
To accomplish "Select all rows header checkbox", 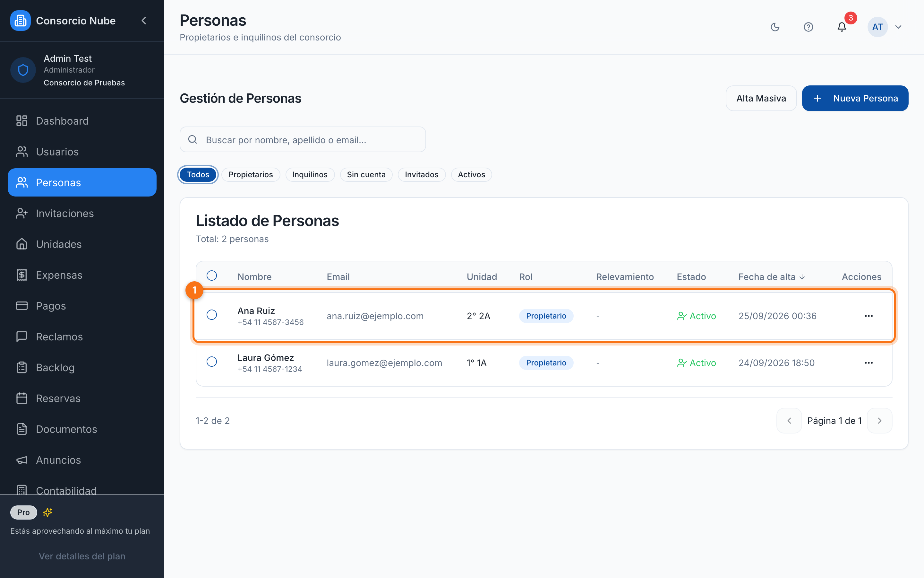I will pyautogui.click(x=211, y=276).
